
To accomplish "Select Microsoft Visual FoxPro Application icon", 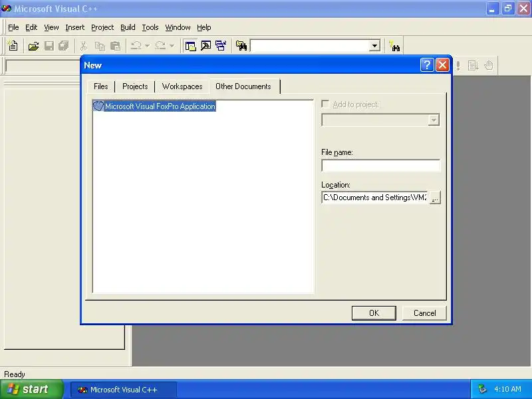I will 98,106.
